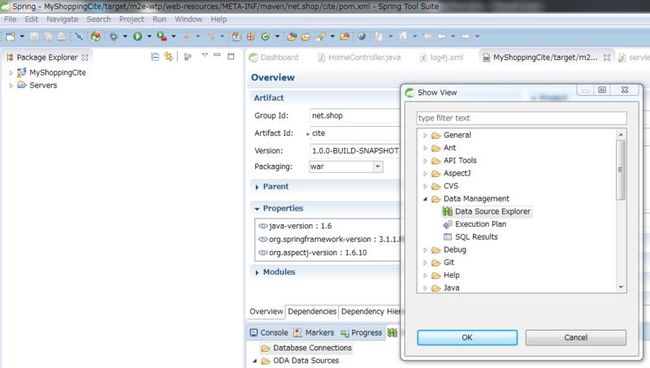Click the New wizard toolbar icon

[x=10, y=36]
